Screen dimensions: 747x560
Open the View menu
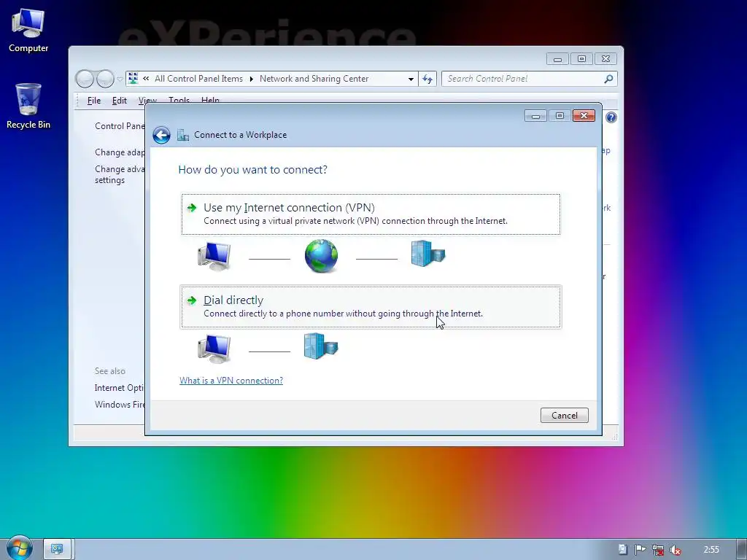147,100
